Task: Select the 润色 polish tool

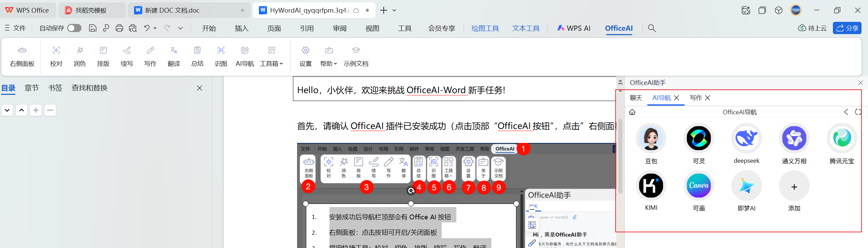Action: pos(80,56)
